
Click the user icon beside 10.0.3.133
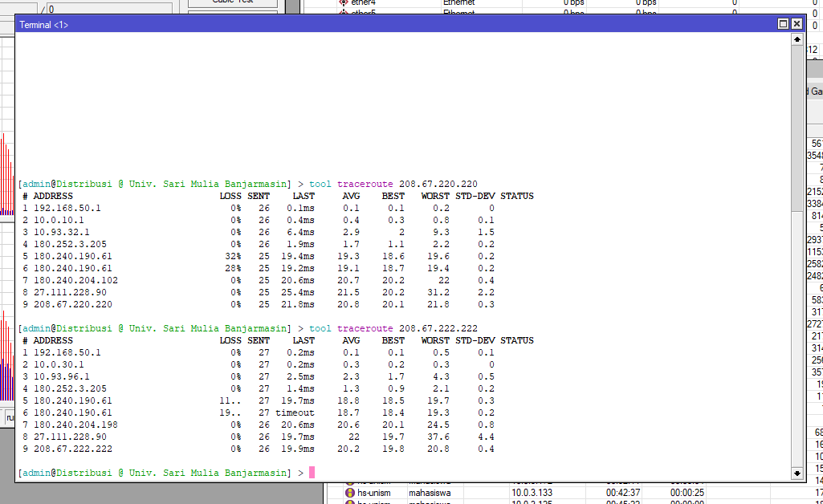349,492
